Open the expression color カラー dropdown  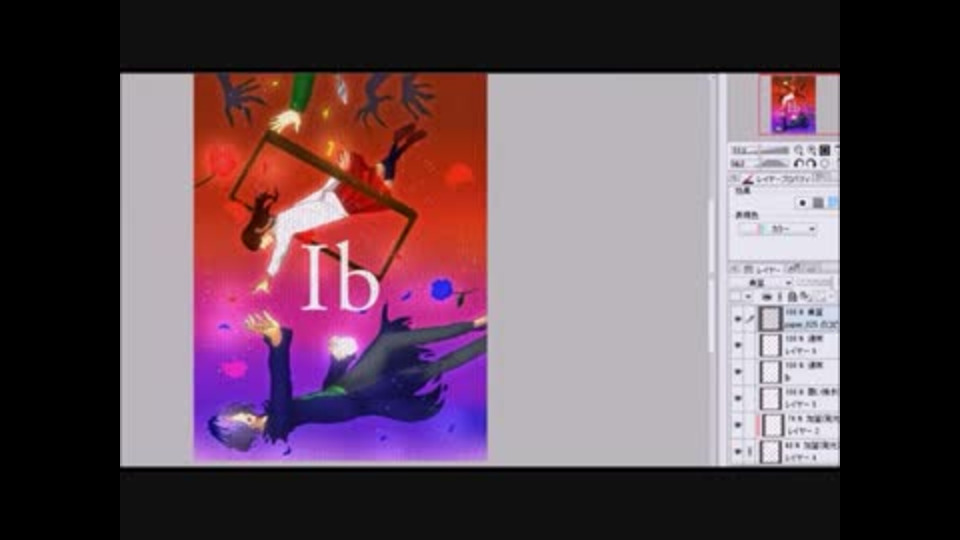coord(778,229)
